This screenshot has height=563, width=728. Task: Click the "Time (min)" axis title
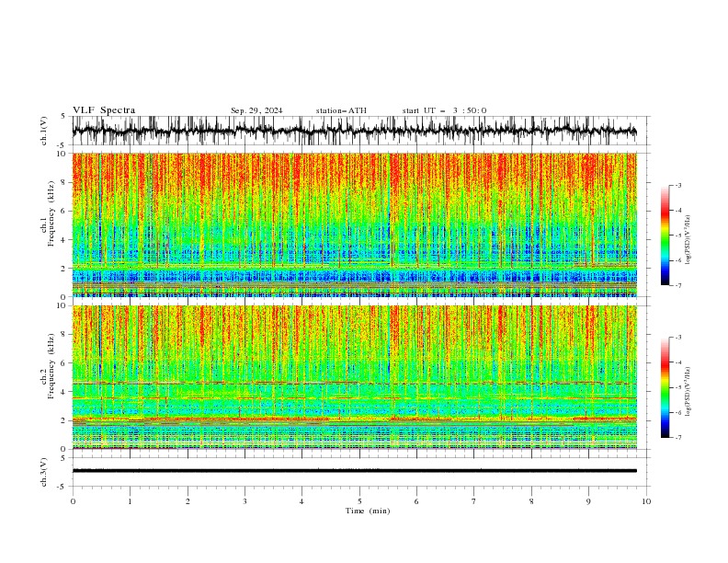368,511
